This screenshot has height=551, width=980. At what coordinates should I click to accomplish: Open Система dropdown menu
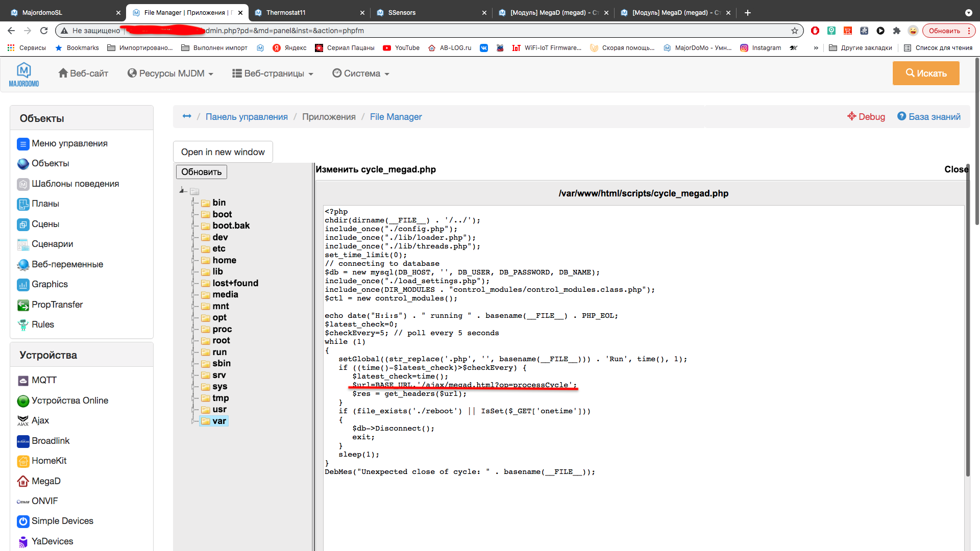(x=361, y=73)
